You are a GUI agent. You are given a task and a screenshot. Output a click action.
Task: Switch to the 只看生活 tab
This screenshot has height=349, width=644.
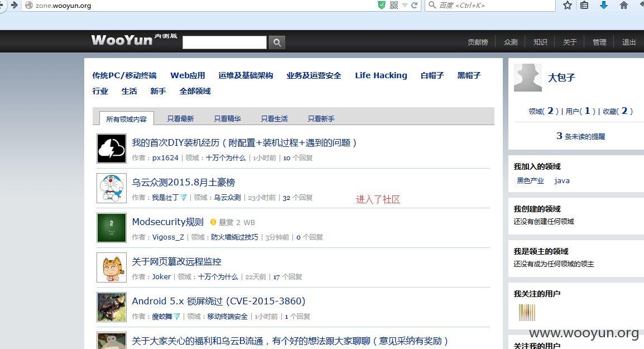(275, 118)
